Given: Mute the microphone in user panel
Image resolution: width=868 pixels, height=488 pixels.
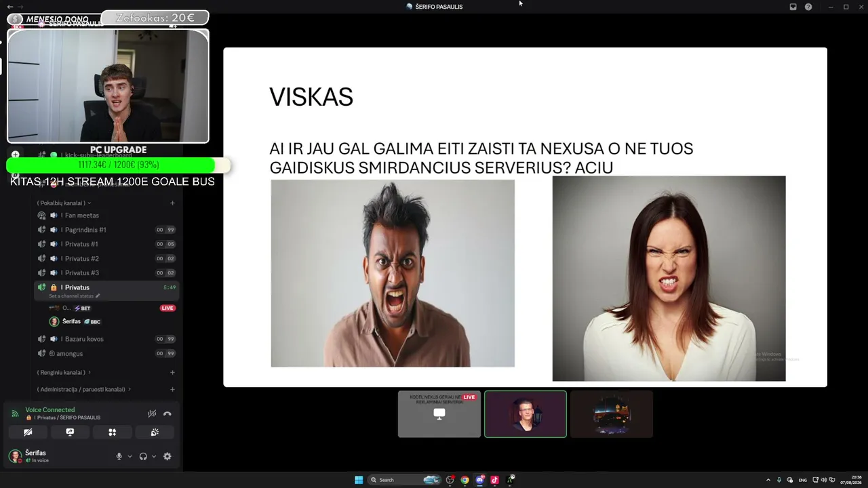Looking at the screenshot, I should coord(119,456).
